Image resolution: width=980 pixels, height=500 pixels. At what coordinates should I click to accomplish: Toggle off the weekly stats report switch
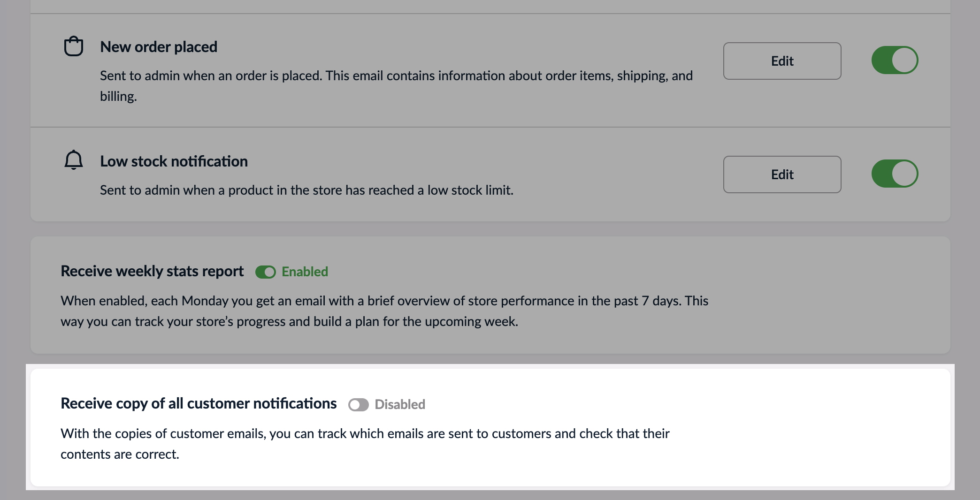pos(266,272)
